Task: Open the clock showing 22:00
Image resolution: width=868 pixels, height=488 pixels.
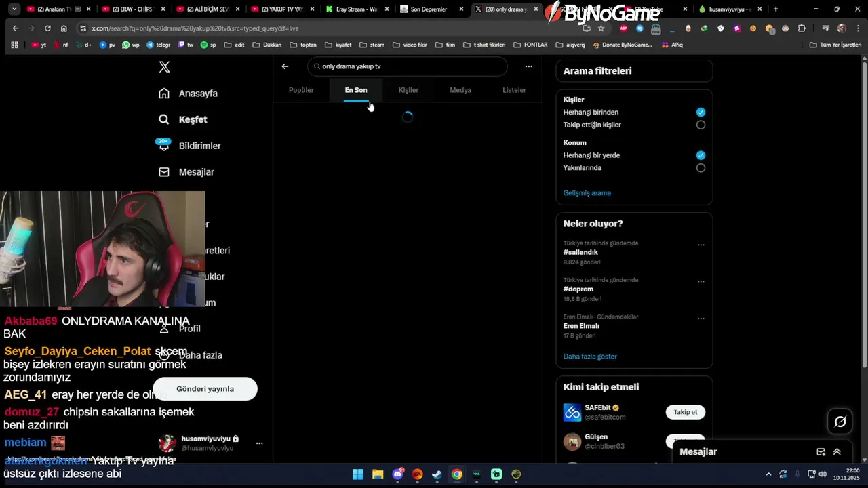Action: (x=846, y=474)
